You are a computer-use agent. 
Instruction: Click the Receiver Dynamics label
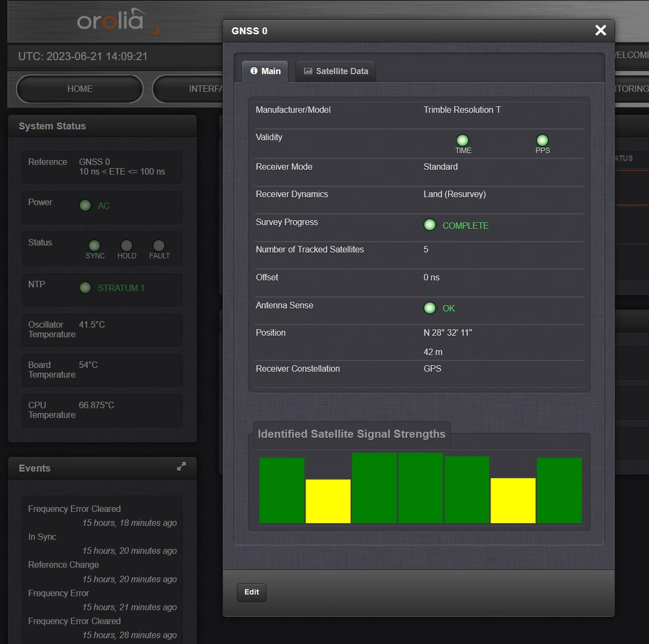pyautogui.click(x=292, y=194)
